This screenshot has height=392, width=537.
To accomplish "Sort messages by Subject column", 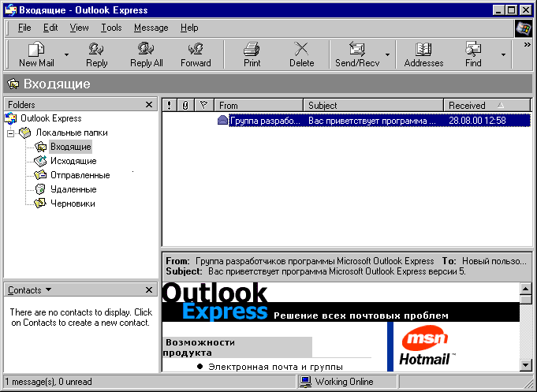I will pyautogui.click(x=373, y=105).
